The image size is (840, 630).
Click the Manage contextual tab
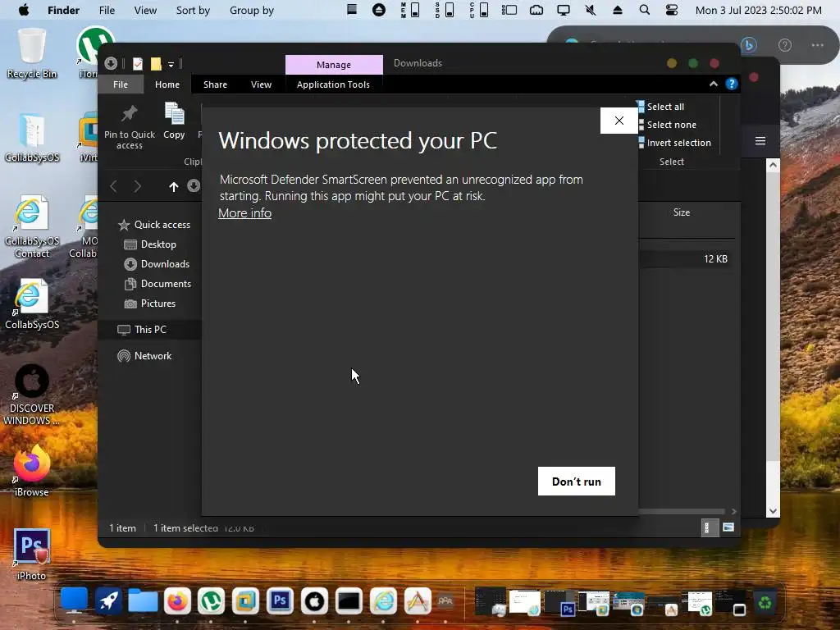pyautogui.click(x=334, y=64)
